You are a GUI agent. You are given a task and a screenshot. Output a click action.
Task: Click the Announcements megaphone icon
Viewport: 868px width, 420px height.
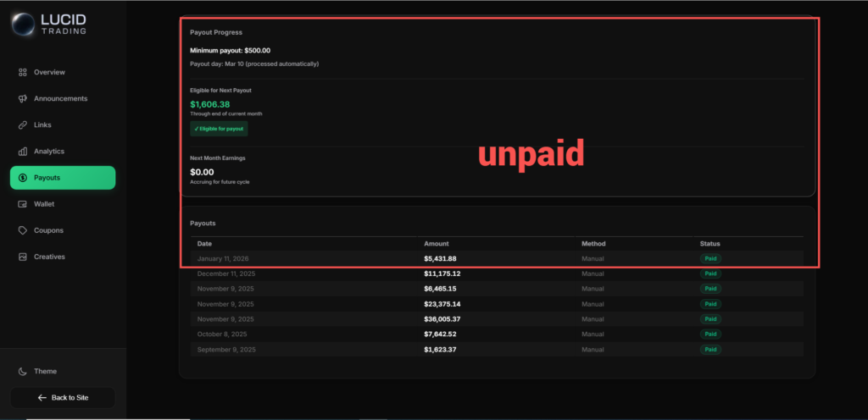click(23, 99)
